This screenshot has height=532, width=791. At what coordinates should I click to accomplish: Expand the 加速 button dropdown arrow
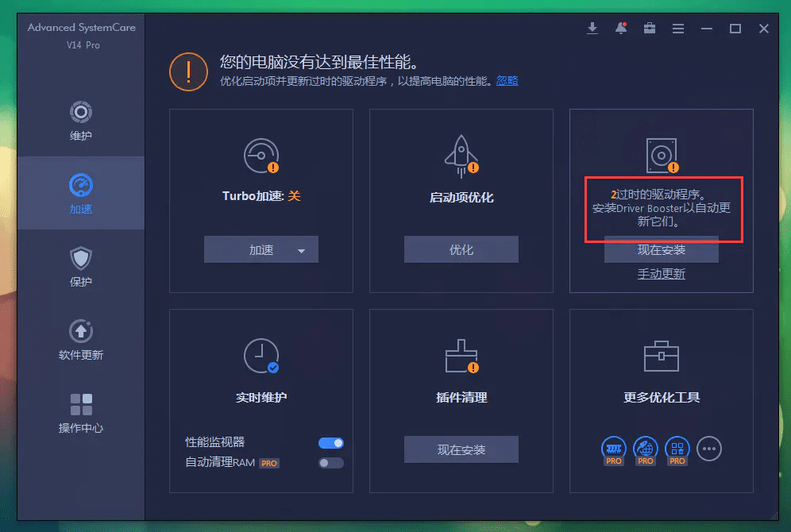[301, 251]
